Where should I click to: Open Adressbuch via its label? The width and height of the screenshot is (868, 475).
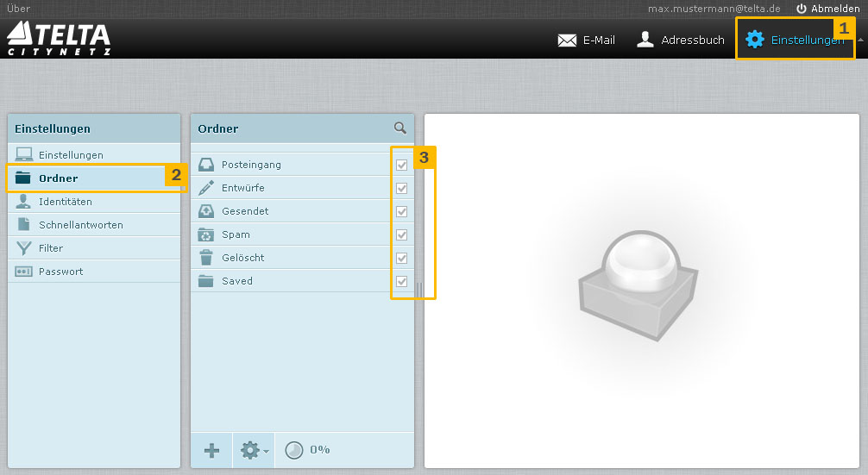[693, 40]
